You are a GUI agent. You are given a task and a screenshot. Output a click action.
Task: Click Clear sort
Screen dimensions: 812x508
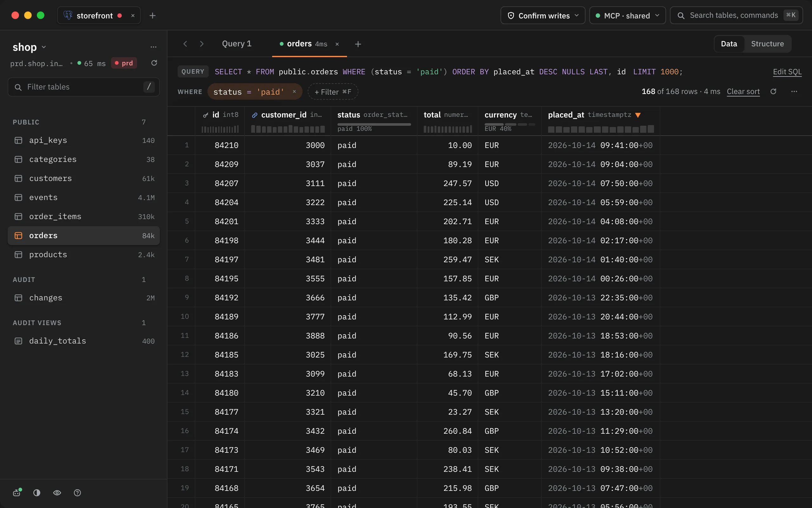(x=743, y=91)
